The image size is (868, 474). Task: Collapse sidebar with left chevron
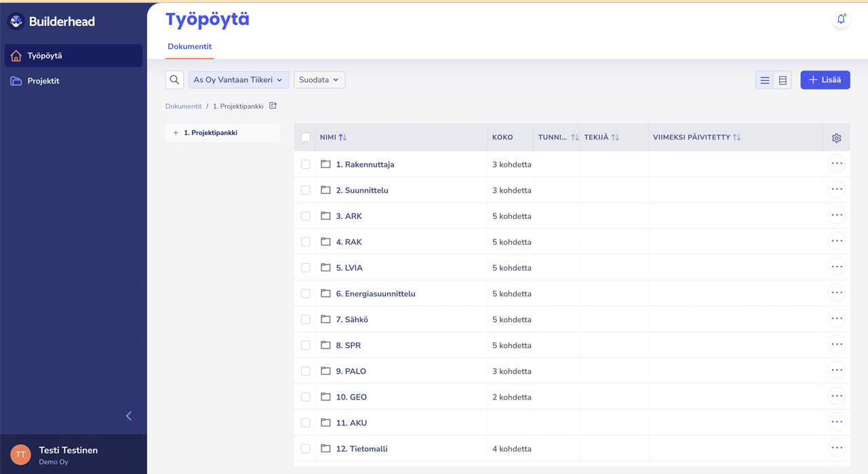[129, 416]
